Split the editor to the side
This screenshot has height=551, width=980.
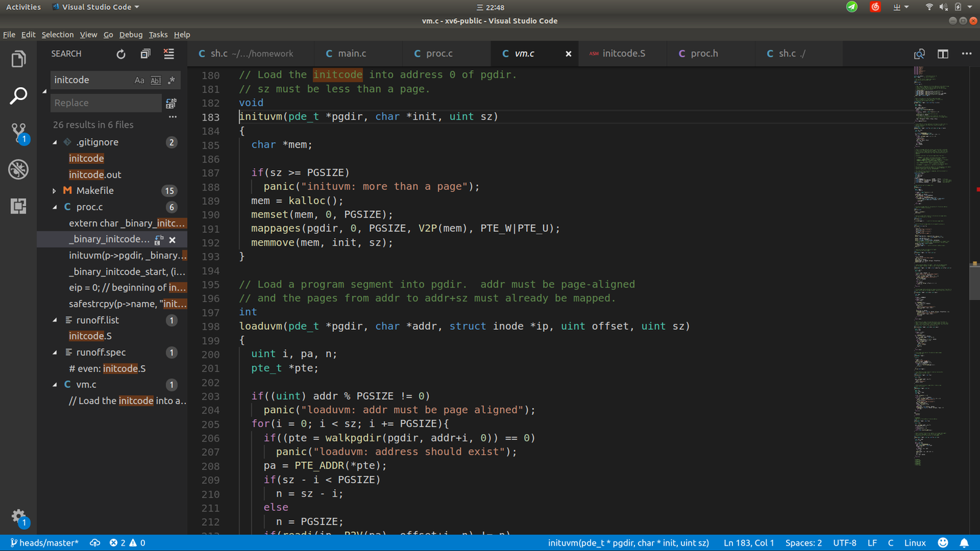(x=943, y=54)
